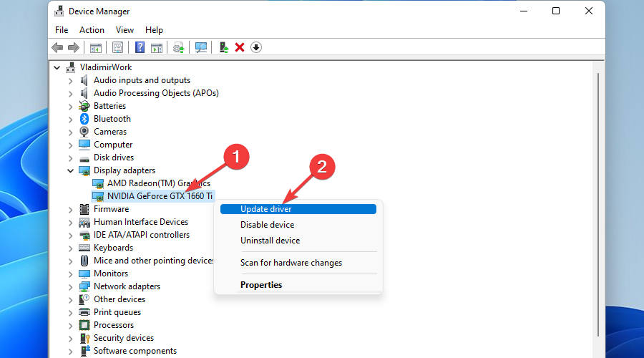644x358 pixels.
Task: Select the Print queues label
Action: click(117, 312)
